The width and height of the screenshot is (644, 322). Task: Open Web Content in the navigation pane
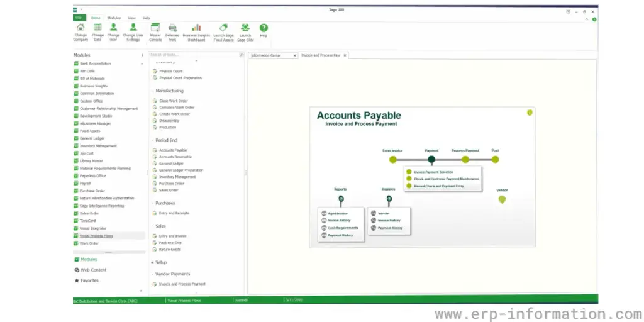91,270
